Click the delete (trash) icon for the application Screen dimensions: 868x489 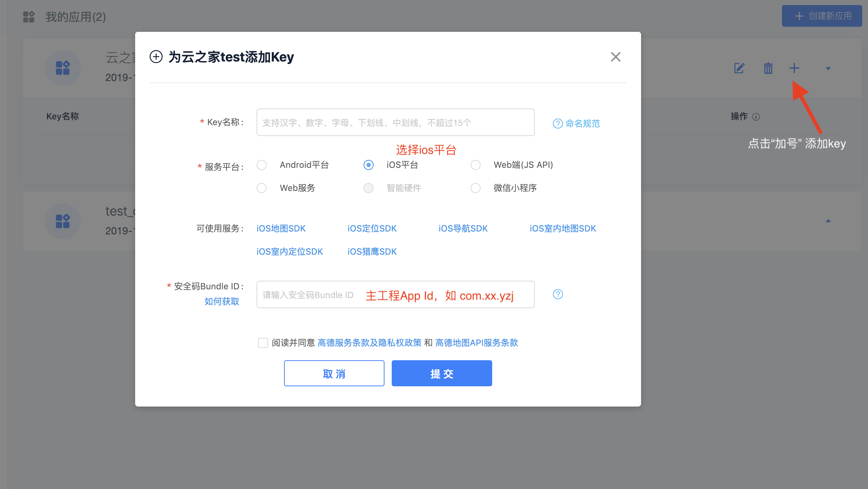pos(768,68)
